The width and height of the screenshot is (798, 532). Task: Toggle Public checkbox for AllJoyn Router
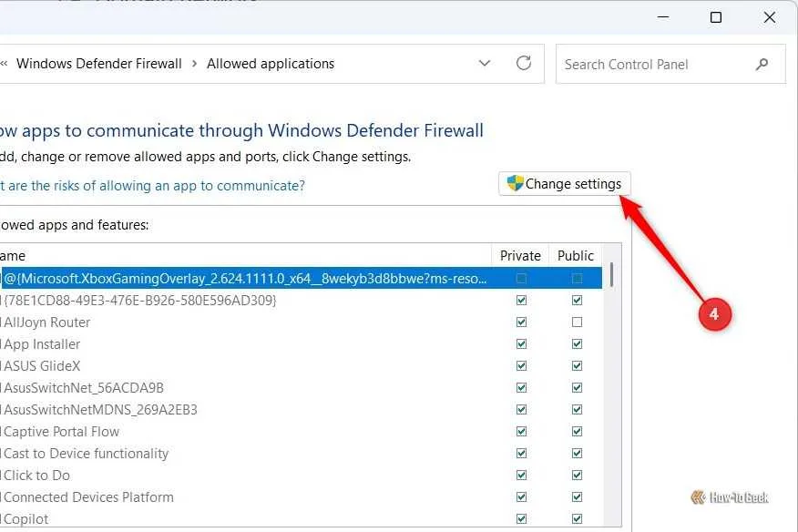(577, 322)
